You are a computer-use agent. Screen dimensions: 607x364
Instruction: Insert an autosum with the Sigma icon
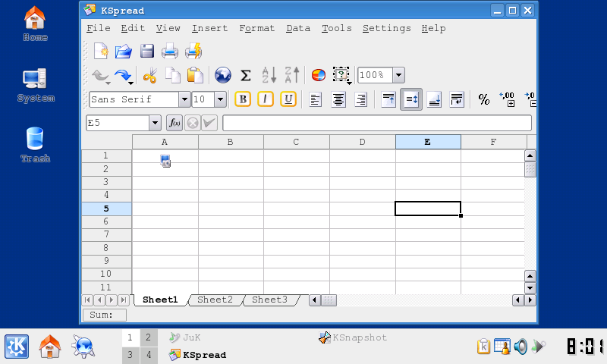point(245,75)
